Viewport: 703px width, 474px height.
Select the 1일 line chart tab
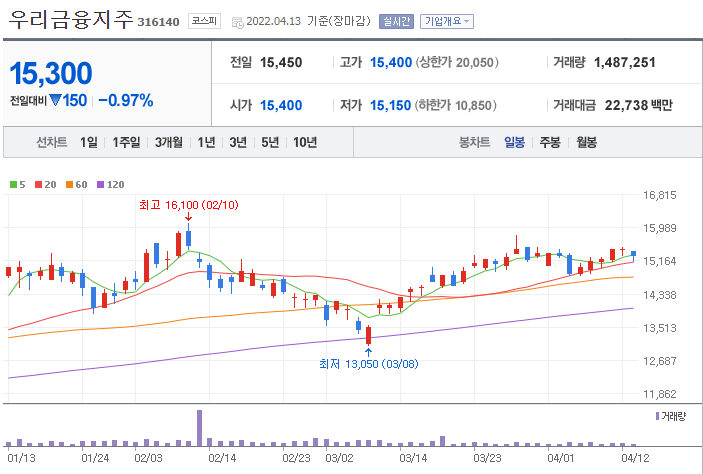point(89,143)
